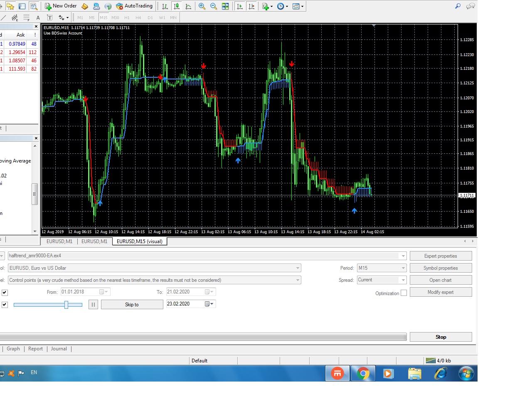This screenshot has height=399, width=532.
Task: Select the W1 timeframe button
Action: pos(162,17)
